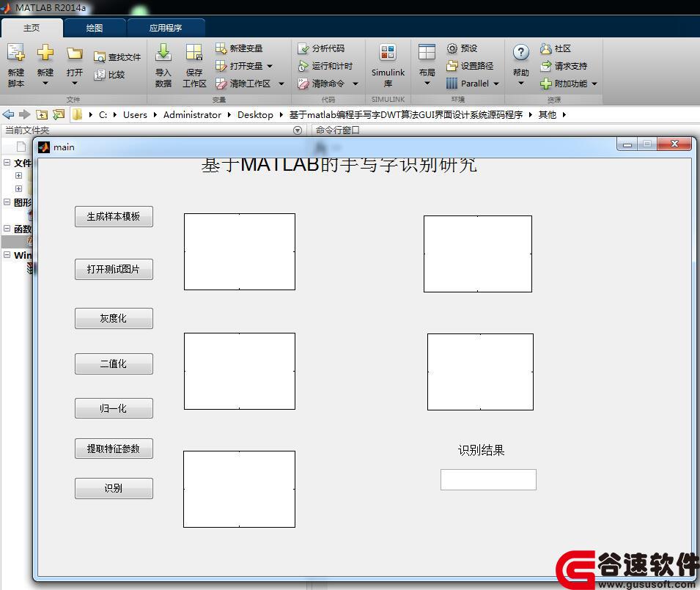Switch to the 主页 ribbon tab
The height and width of the screenshot is (590, 700).
tap(32, 28)
